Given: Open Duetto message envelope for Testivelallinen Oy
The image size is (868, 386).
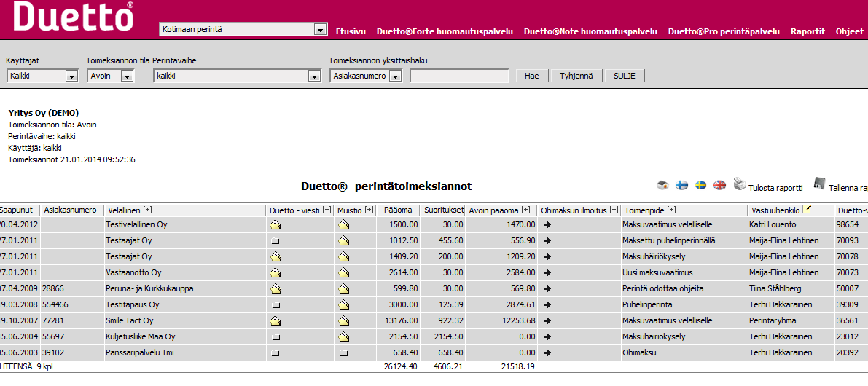Looking at the screenshot, I should tap(275, 225).
